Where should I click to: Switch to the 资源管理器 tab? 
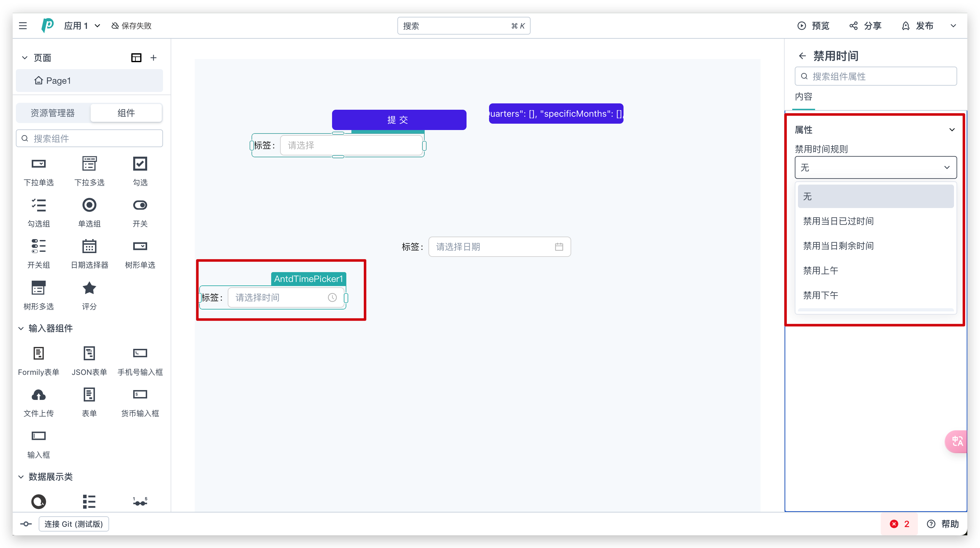click(53, 113)
